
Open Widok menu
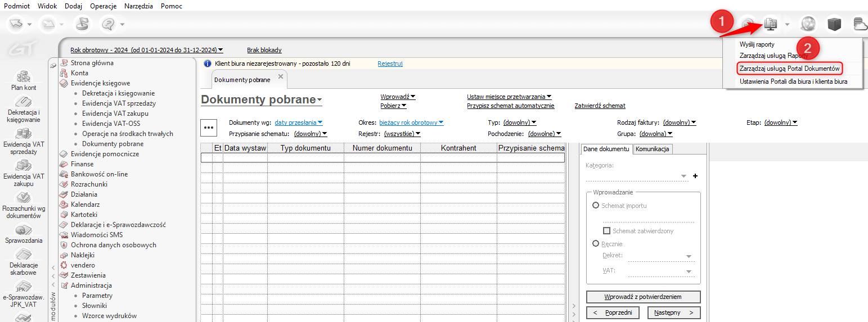48,6
